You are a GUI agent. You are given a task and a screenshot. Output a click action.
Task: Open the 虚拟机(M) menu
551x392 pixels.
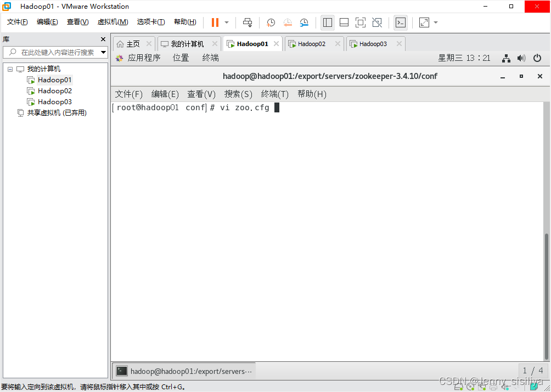point(113,22)
